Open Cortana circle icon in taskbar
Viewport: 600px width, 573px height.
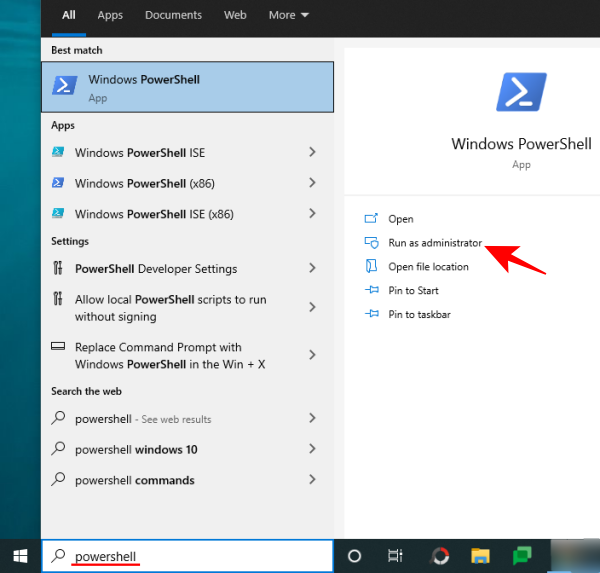(354, 556)
